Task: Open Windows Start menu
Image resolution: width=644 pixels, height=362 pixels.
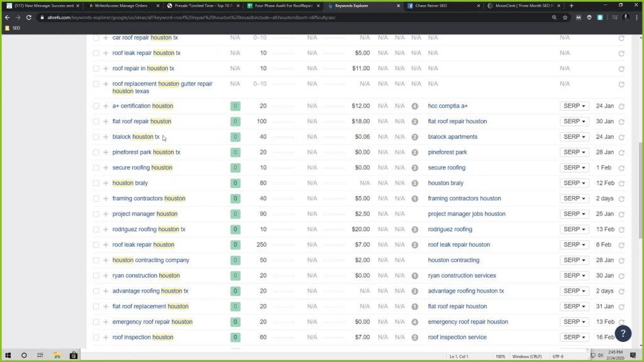Action: tap(8, 356)
